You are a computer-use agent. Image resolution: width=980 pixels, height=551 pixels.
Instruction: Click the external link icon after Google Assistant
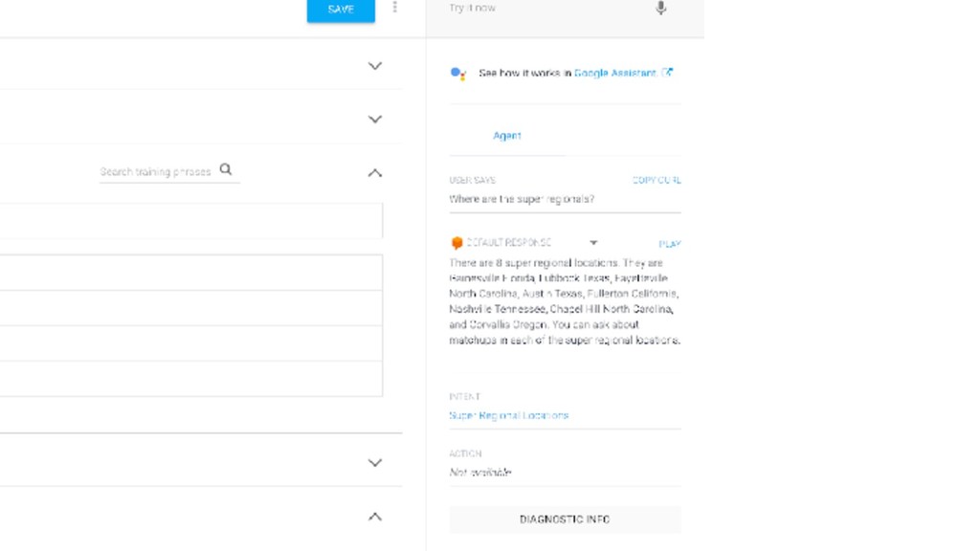(667, 73)
